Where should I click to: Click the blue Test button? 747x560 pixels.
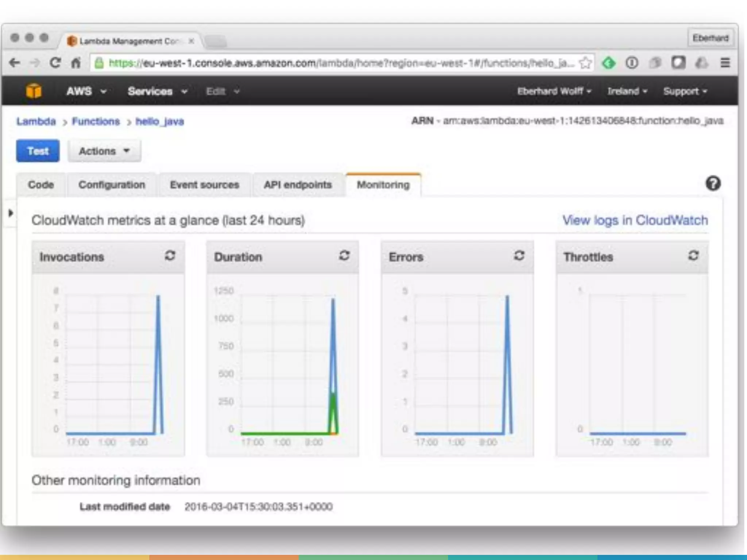click(x=38, y=151)
